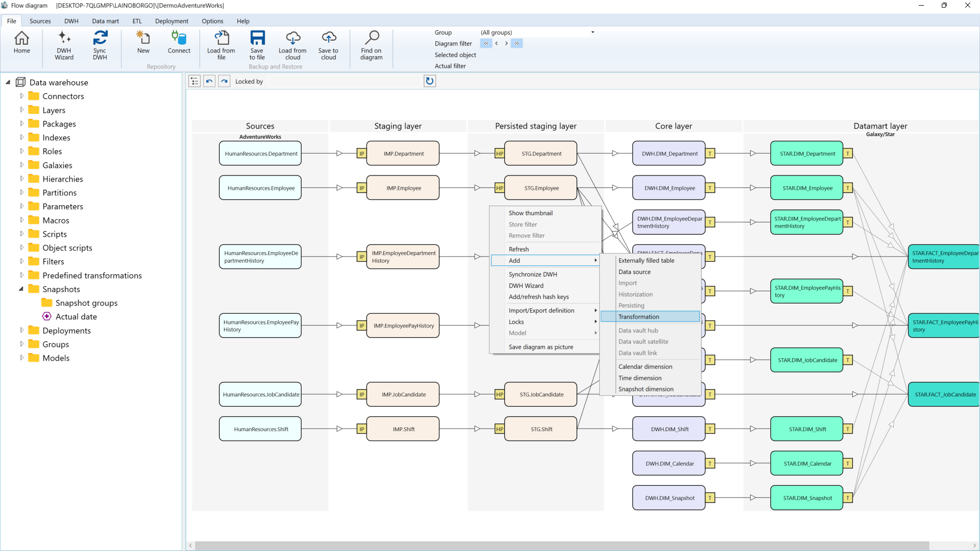
Task: Open the Sources ribbon tab
Action: pos(40,21)
